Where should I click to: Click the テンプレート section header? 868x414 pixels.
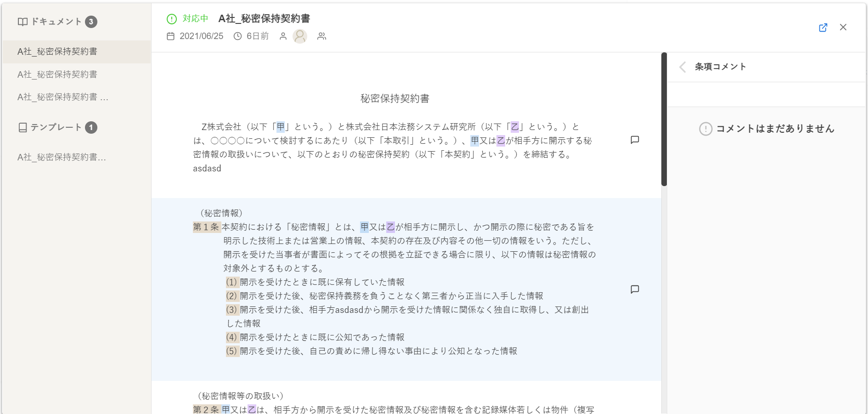pyautogui.click(x=56, y=127)
